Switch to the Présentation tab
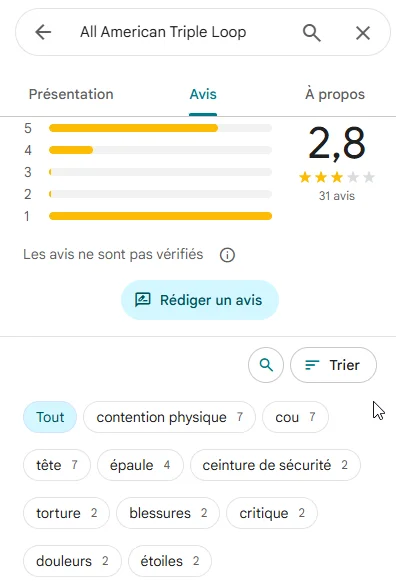Viewport: 396px width, 582px height. click(x=71, y=94)
